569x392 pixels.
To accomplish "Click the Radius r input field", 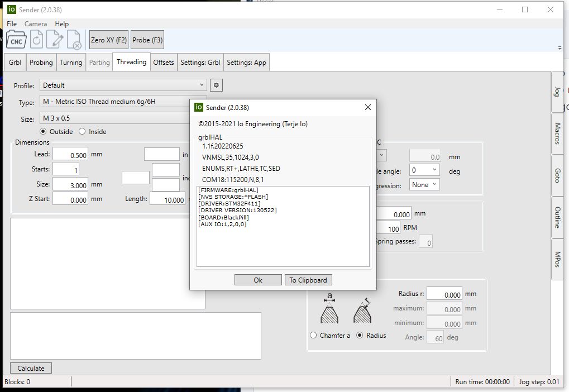I will (444, 294).
